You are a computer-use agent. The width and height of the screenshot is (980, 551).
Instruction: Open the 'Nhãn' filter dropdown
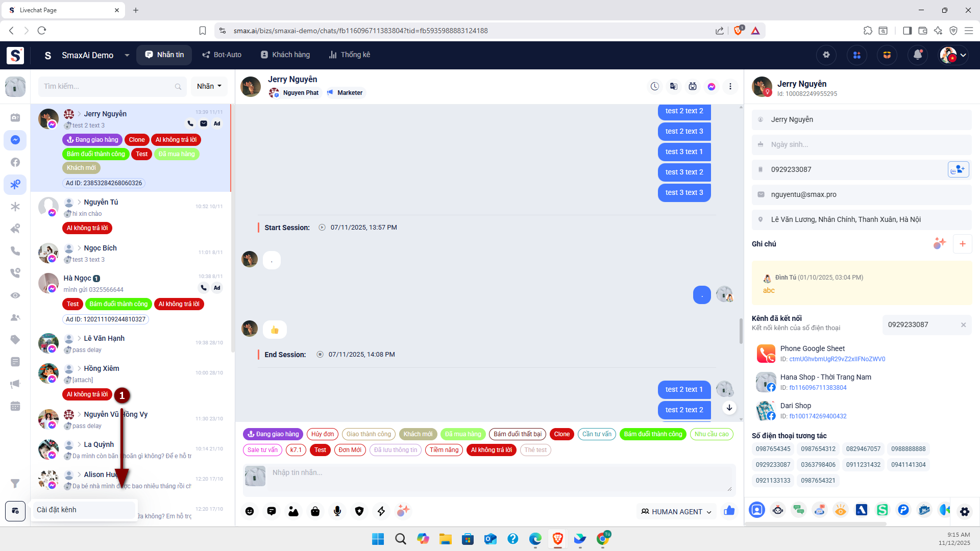point(209,86)
